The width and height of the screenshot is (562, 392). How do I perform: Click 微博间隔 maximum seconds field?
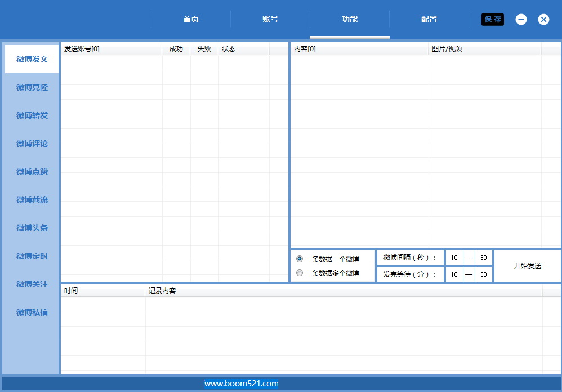click(x=484, y=258)
